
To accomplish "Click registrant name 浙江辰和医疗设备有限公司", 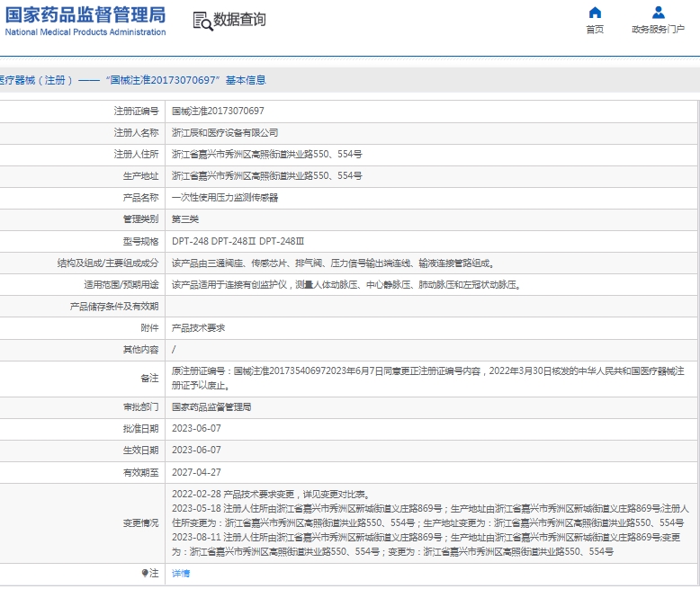I will [225, 133].
